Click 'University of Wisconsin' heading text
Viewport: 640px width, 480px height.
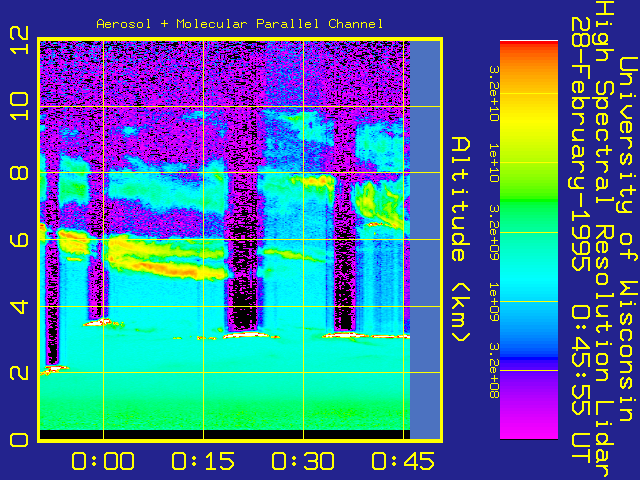(627, 240)
